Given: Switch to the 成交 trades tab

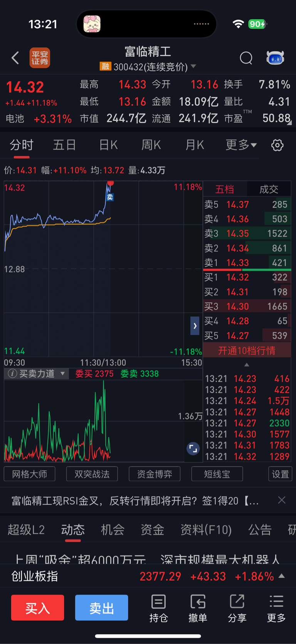Looking at the screenshot, I should point(269,189).
